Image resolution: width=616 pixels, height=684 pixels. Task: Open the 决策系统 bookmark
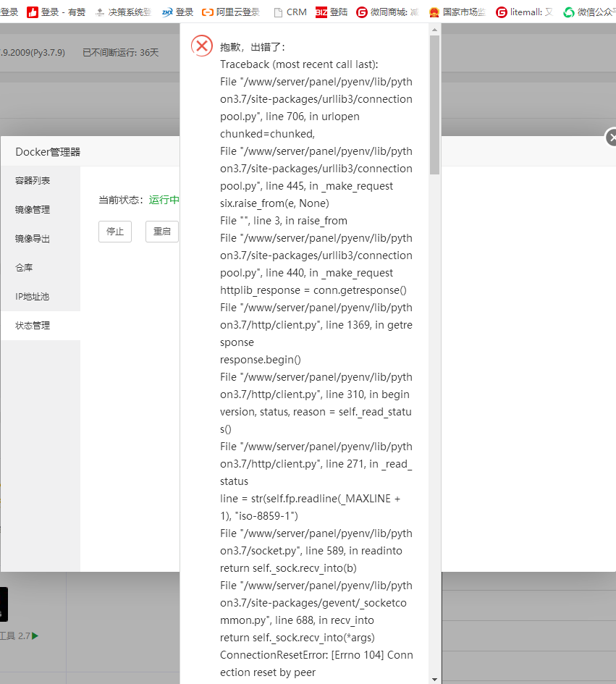(x=124, y=12)
